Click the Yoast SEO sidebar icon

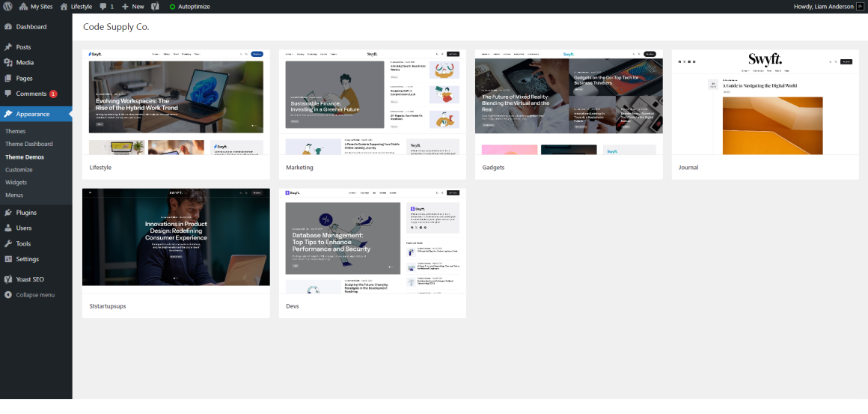click(x=8, y=279)
